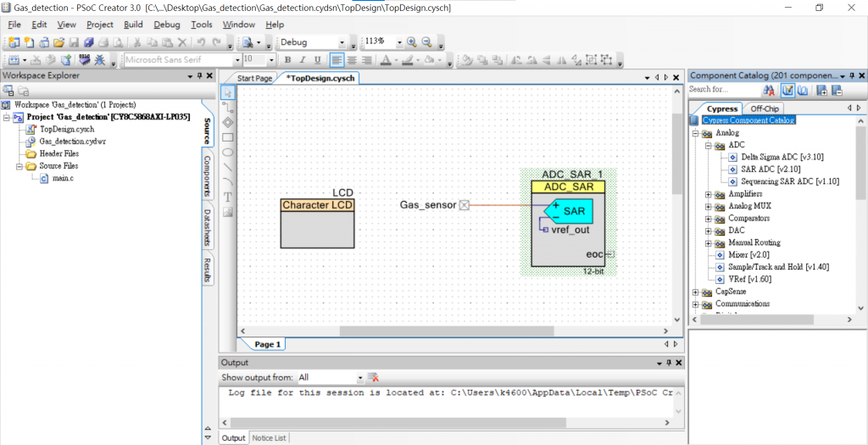
Task: Open the File menu
Action: [x=14, y=25]
